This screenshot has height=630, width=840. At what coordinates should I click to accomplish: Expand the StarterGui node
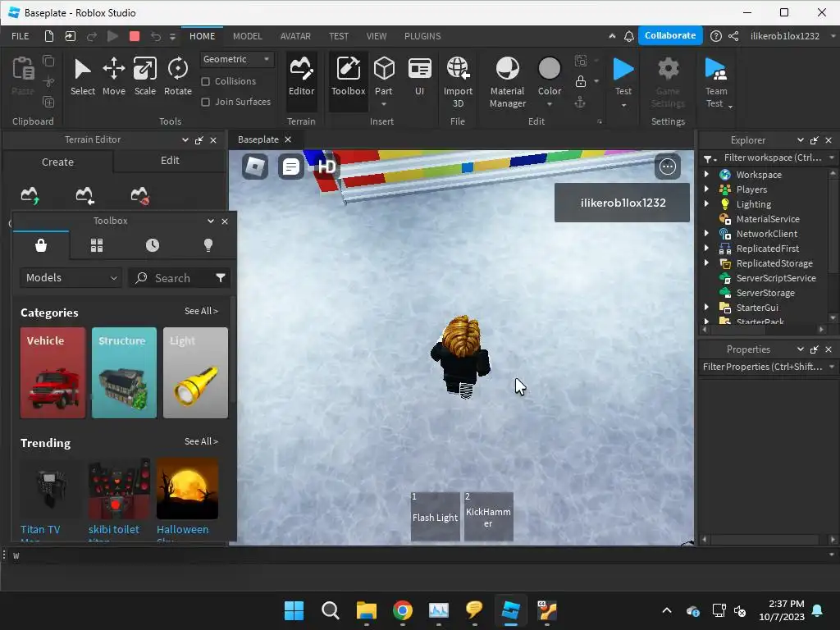pyautogui.click(x=706, y=307)
